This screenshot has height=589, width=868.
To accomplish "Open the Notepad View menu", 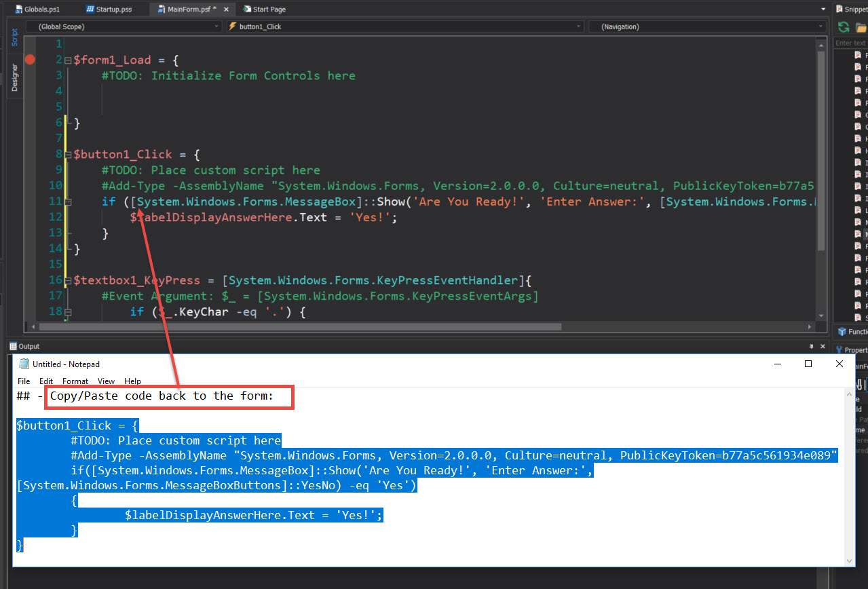I will point(106,381).
